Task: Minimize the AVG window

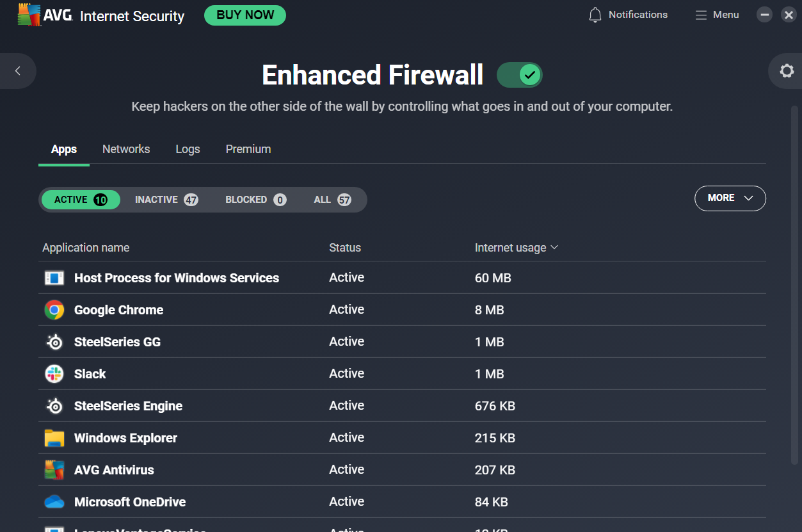Action: click(764, 15)
